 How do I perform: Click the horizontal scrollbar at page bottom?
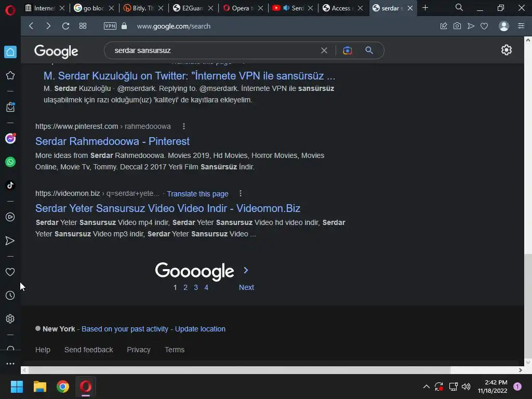[239, 370]
